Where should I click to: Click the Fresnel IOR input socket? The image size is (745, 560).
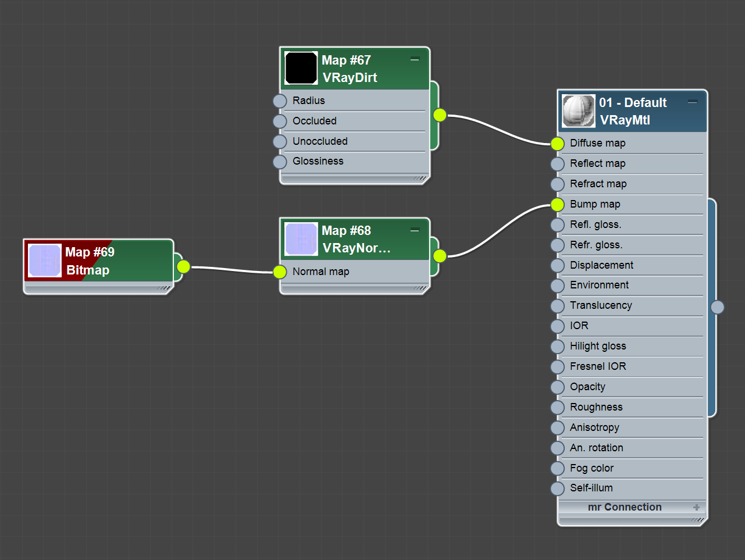pyautogui.click(x=557, y=367)
